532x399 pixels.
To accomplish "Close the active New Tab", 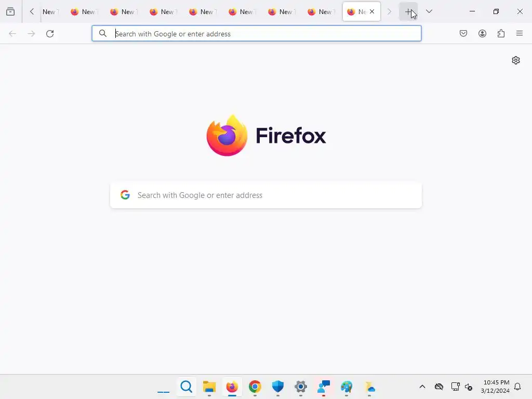I will [372, 11].
